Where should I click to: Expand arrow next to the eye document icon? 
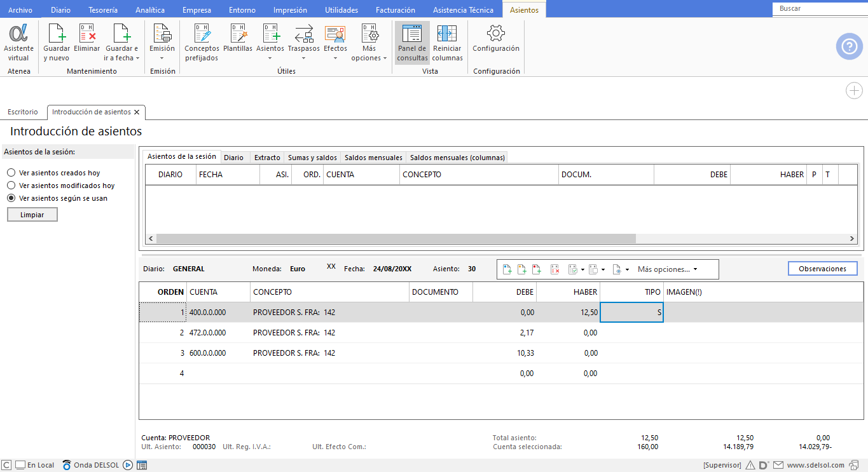627,269
